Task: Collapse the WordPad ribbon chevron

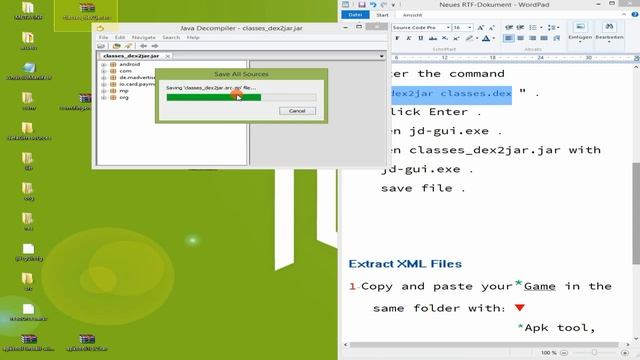Action: point(624,15)
